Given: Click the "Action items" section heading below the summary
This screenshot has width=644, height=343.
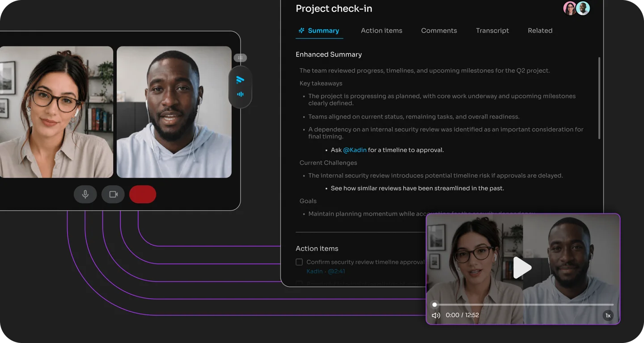Looking at the screenshot, I should pyautogui.click(x=317, y=249).
